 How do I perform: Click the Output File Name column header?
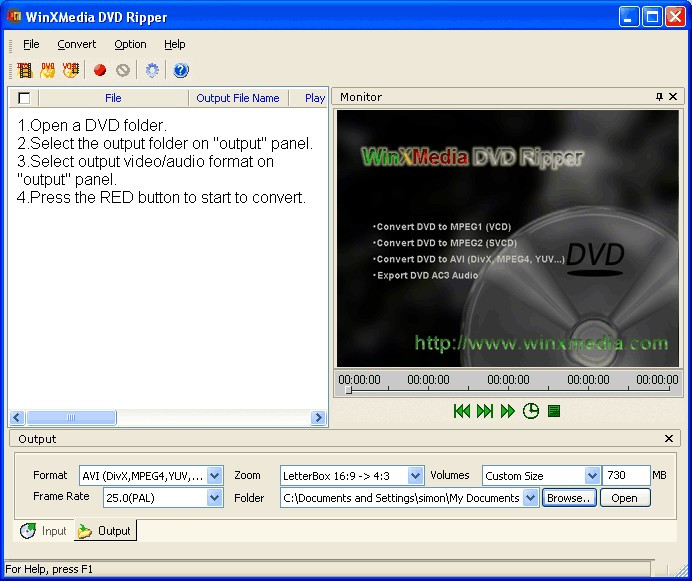238,98
